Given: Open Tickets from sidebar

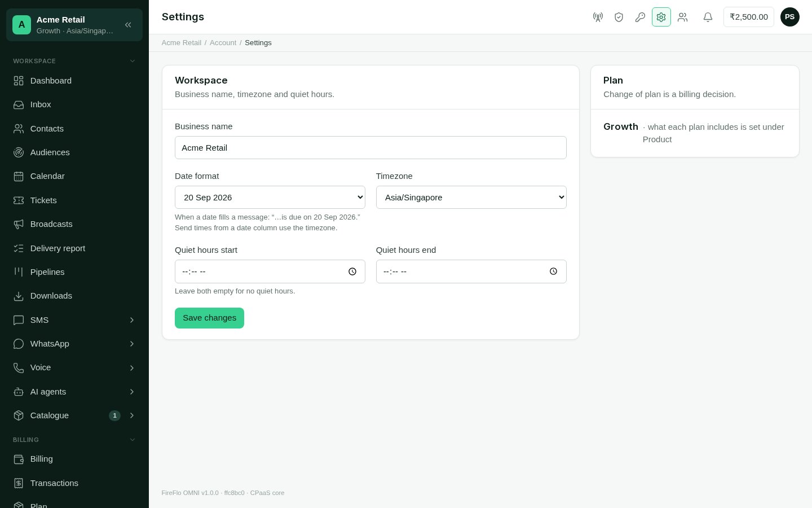Looking at the screenshot, I should pos(74,200).
